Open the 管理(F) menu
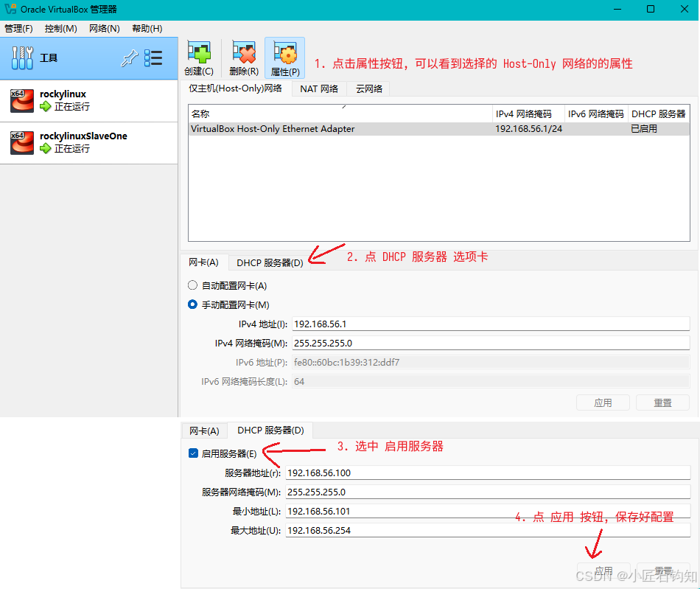The width and height of the screenshot is (700, 589). tap(18, 29)
